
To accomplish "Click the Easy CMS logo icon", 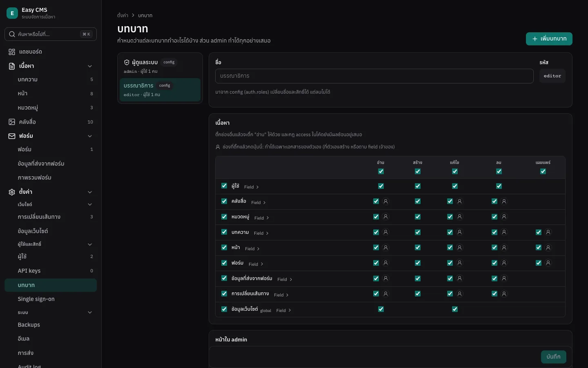I will tap(12, 13).
